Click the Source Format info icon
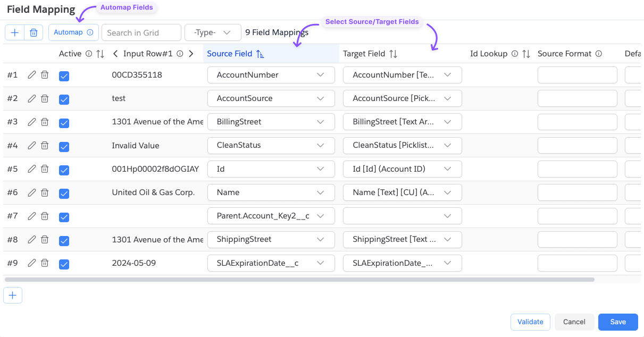This screenshot has width=644, height=337. (x=599, y=54)
